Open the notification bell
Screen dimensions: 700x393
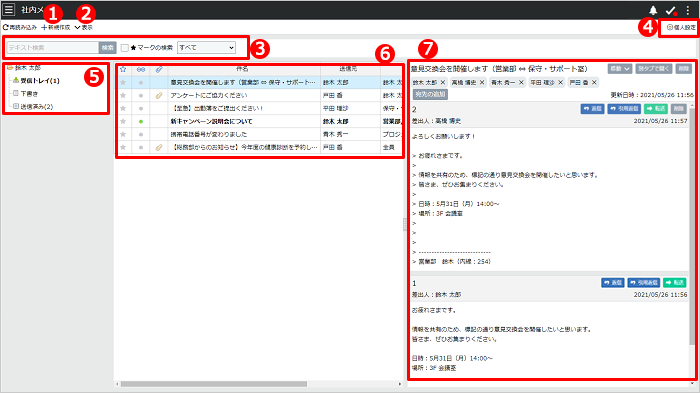click(x=653, y=10)
